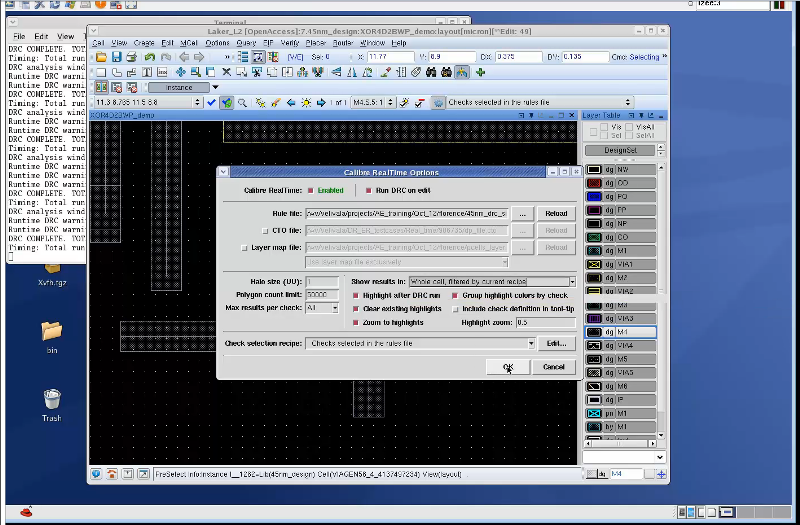The image size is (800, 525).
Task: Click the Edit... recipe button
Action: [x=557, y=343]
